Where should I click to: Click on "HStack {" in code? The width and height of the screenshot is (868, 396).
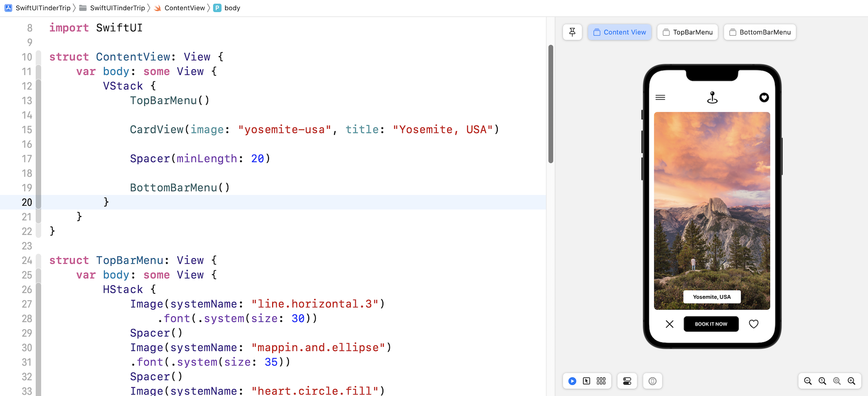(129, 289)
